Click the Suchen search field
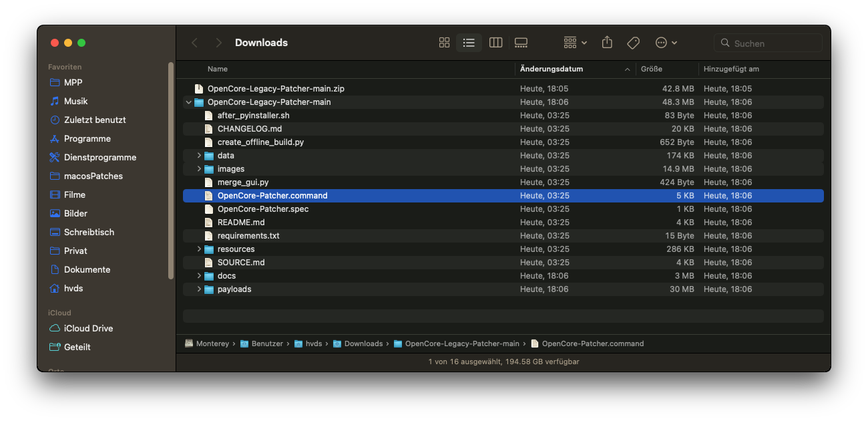Image resolution: width=868 pixels, height=421 pixels. pyautogui.click(x=768, y=43)
